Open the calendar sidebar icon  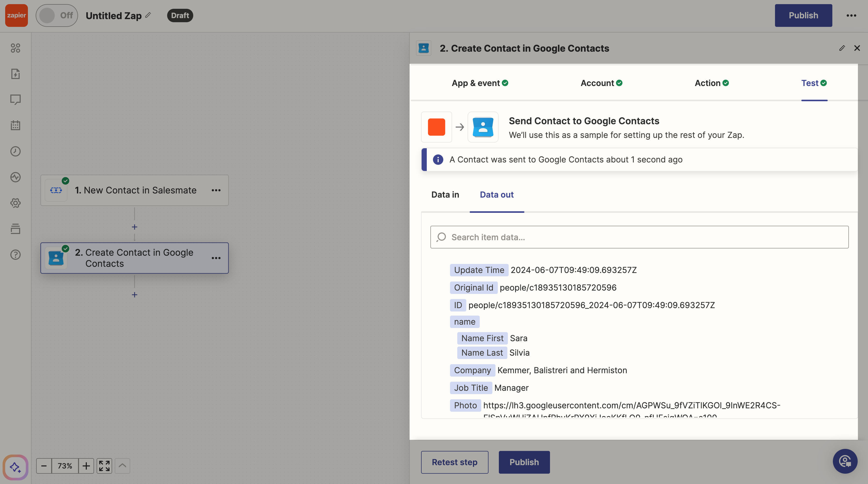tap(16, 125)
